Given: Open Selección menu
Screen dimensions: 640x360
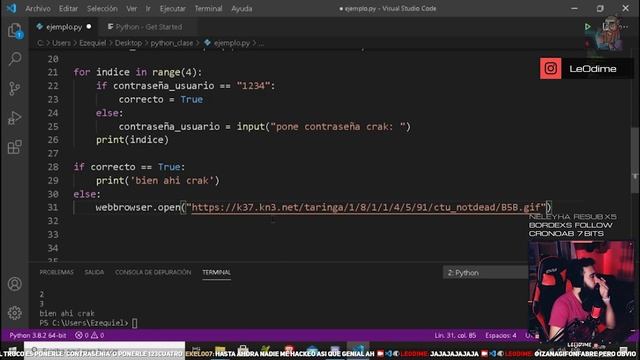Looking at the screenshot, I should 102,9.
